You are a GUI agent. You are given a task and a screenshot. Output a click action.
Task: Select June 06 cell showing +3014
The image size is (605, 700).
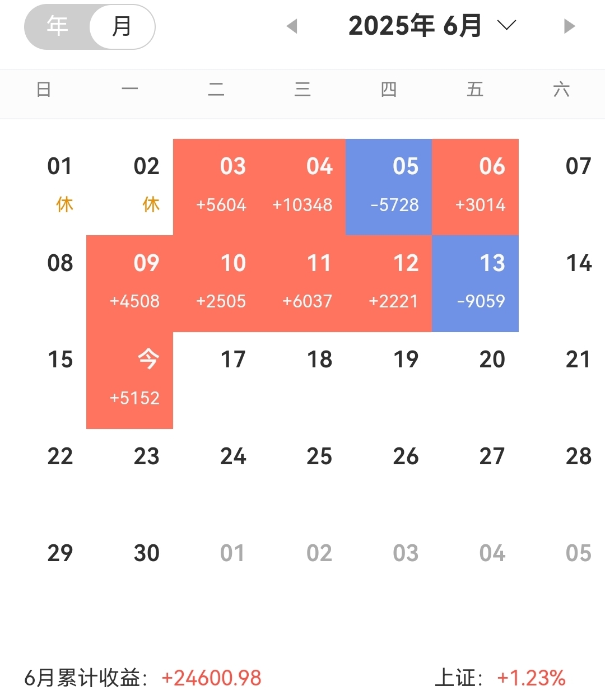[475, 187]
